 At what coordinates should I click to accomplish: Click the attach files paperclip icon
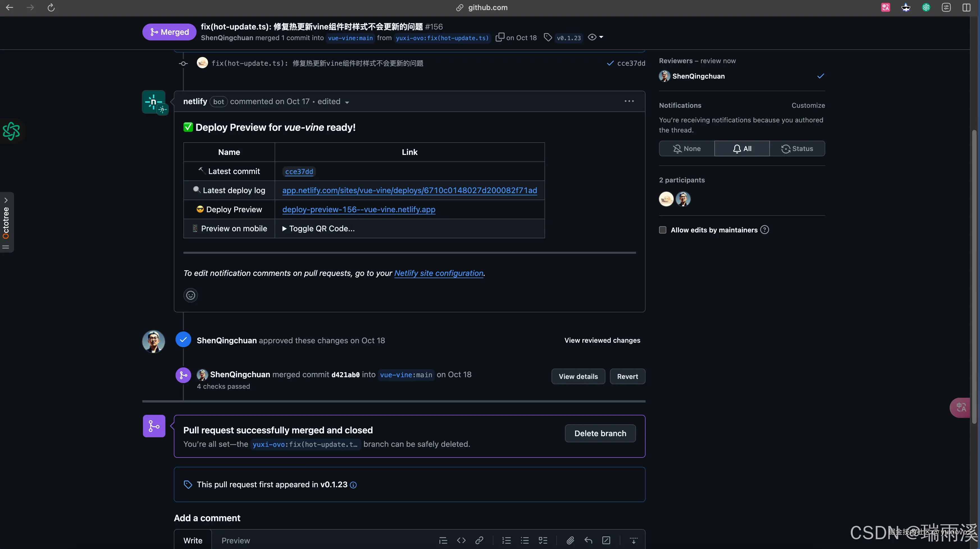pos(570,540)
